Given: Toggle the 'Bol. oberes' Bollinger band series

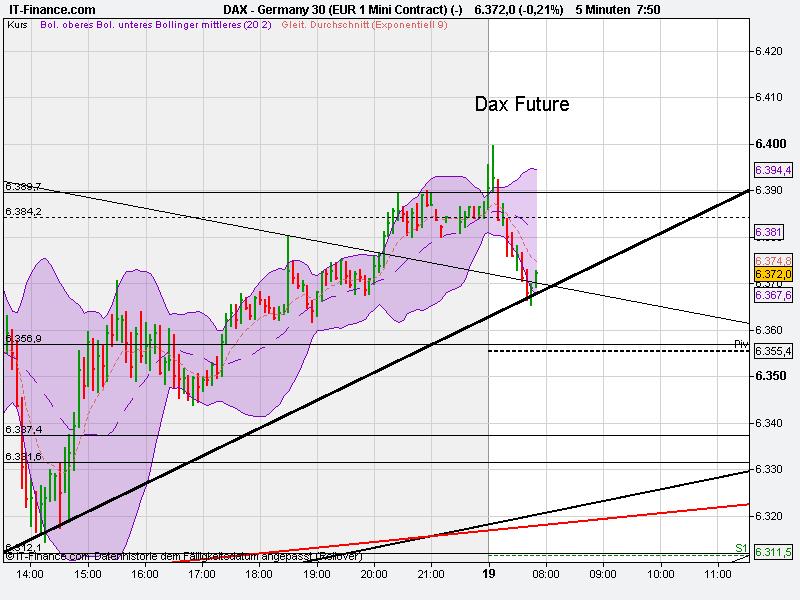Looking at the screenshot, I should (x=64, y=30).
